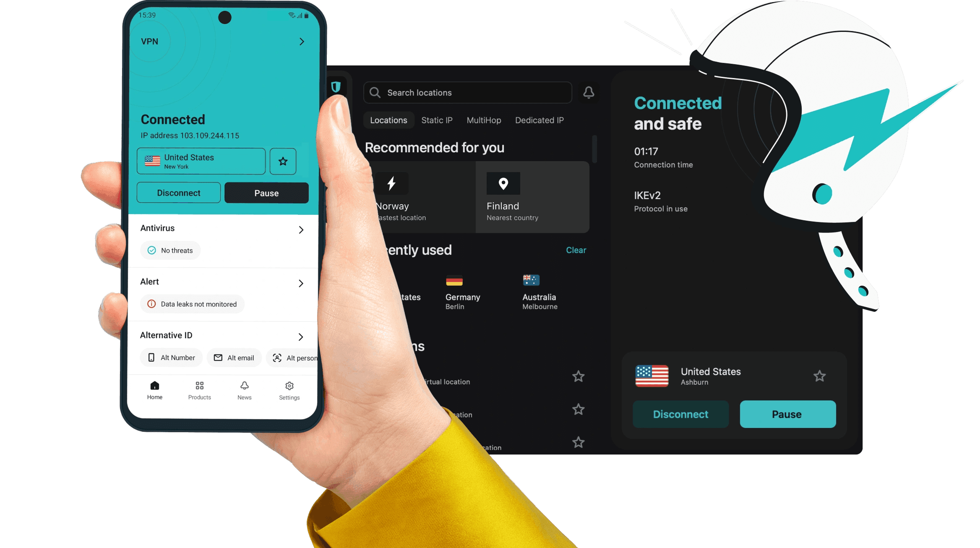Click Clear recently used locations link

coord(575,249)
